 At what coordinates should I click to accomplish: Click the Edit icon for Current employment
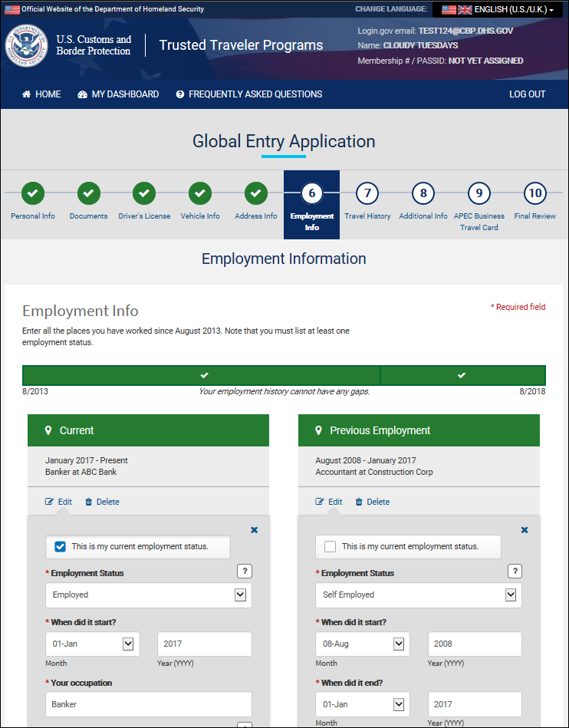(x=51, y=502)
